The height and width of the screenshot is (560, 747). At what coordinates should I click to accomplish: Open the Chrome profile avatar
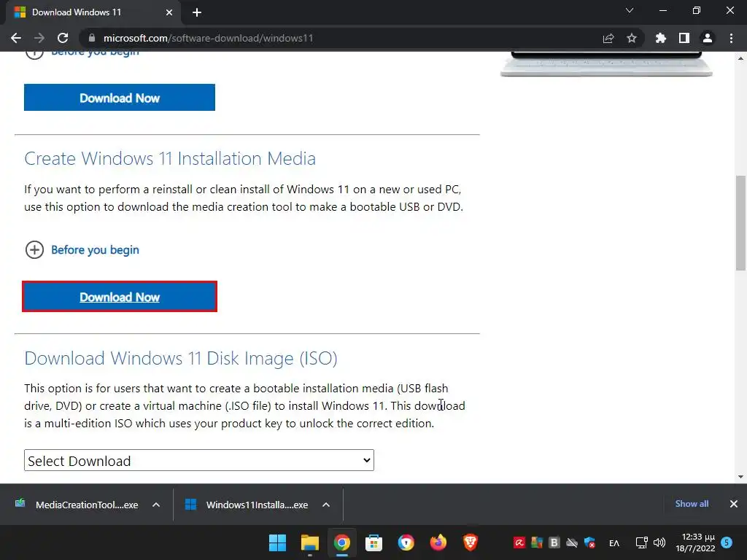coord(708,38)
